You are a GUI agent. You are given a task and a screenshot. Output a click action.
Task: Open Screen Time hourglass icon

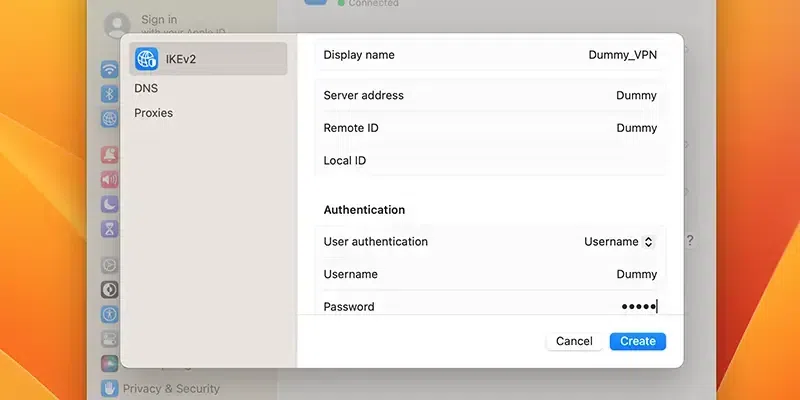click(110, 229)
